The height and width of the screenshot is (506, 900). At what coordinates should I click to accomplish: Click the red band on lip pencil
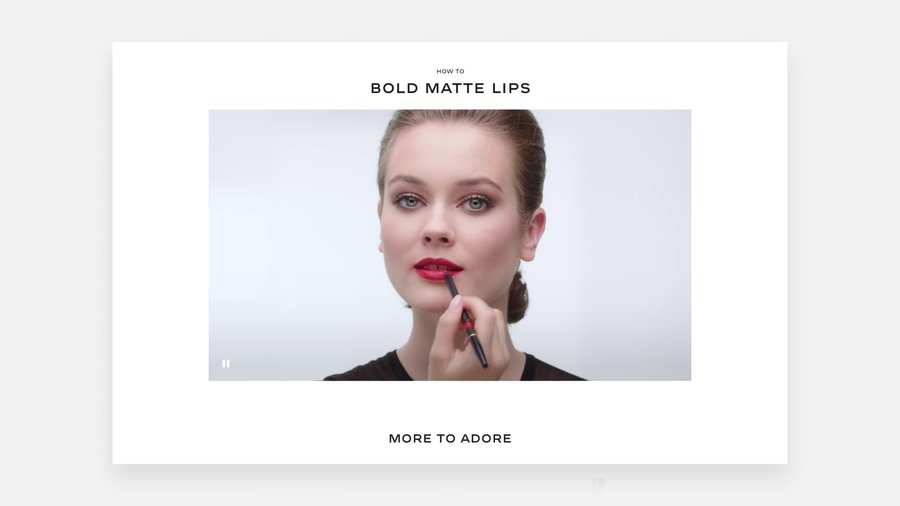469,325
